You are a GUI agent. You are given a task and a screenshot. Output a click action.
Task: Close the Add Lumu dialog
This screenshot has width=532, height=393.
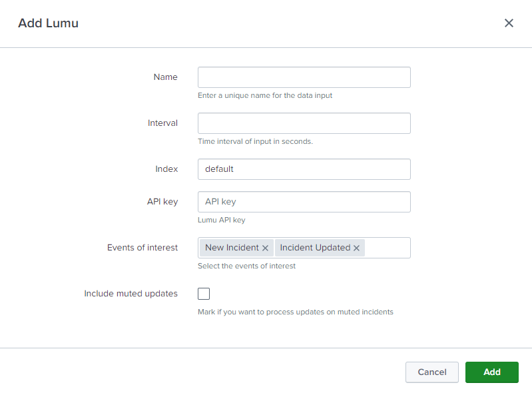click(509, 23)
